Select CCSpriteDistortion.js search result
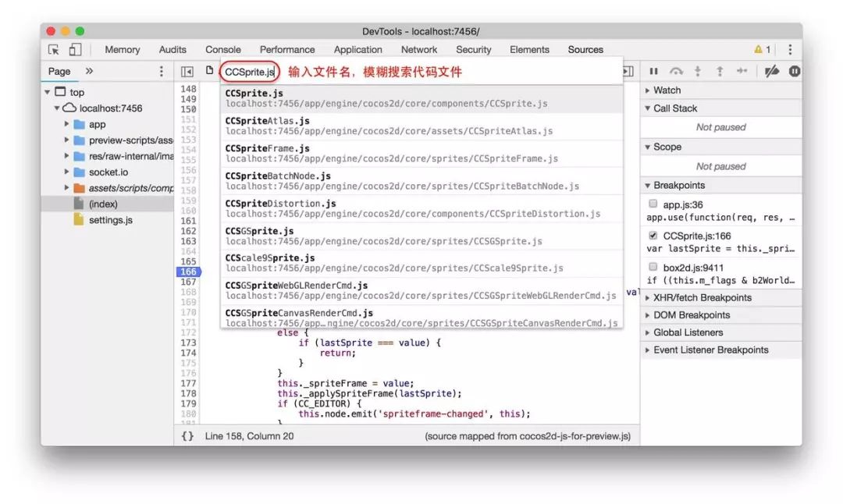The height and width of the screenshot is (504, 843). pyautogui.click(x=421, y=208)
